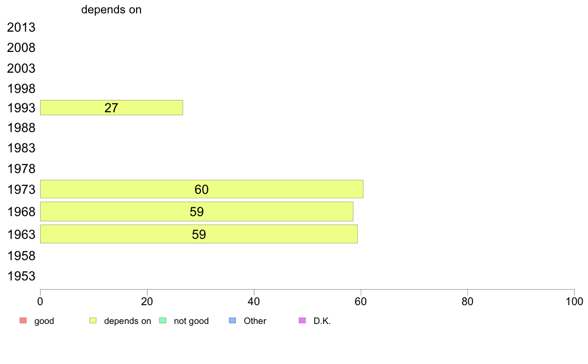Viewport: 588px width, 364px height.
Task: Click the magenta D.K. legend swatch
Action: click(302, 320)
